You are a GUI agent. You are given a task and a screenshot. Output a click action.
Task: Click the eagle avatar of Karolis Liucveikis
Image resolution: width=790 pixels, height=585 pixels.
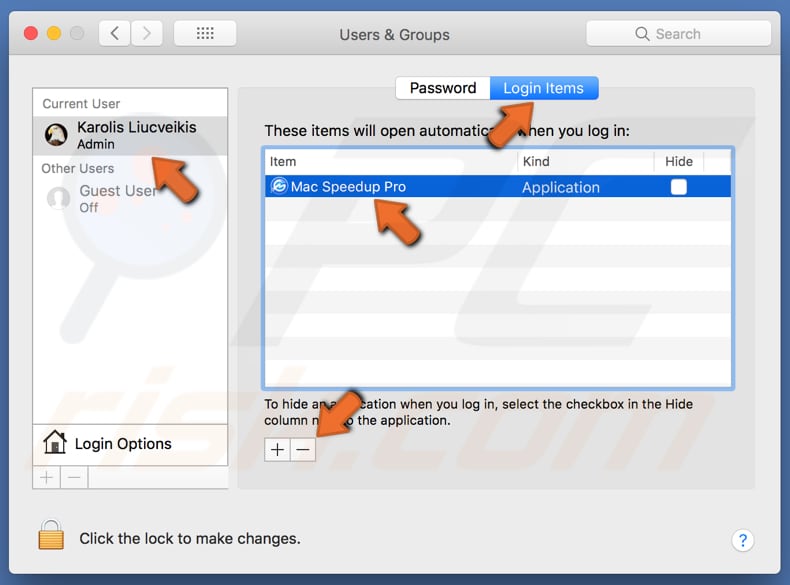click(x=56, y=135)
